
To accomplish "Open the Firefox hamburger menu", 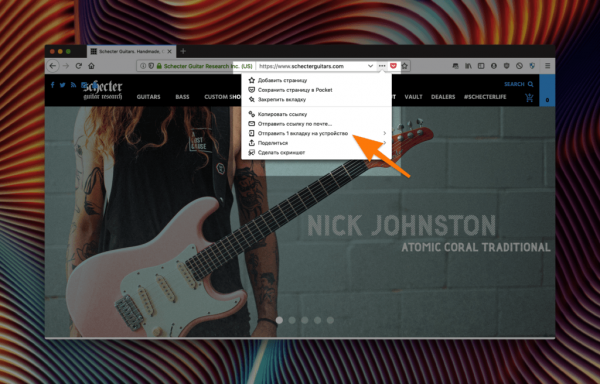I will coord(548,66).
